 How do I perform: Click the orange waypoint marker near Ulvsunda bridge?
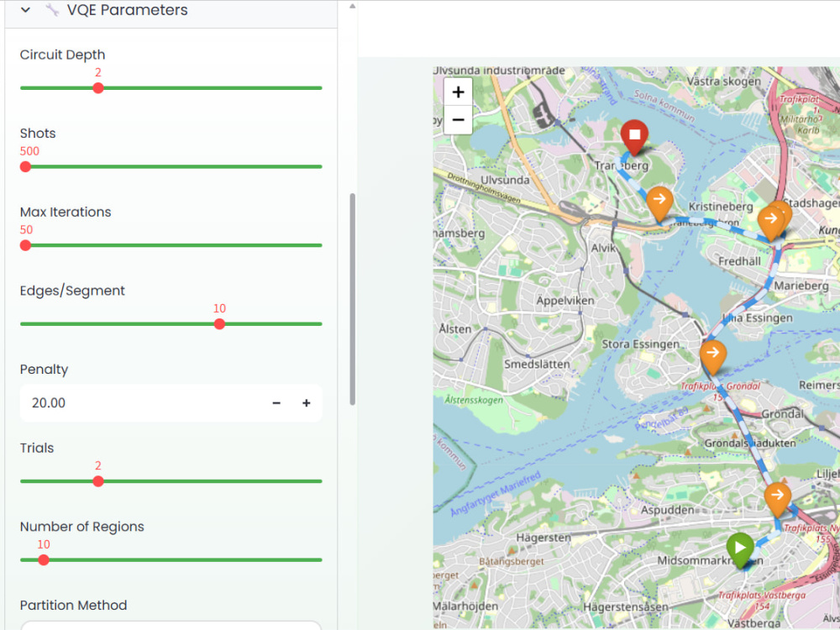point(659,202)
